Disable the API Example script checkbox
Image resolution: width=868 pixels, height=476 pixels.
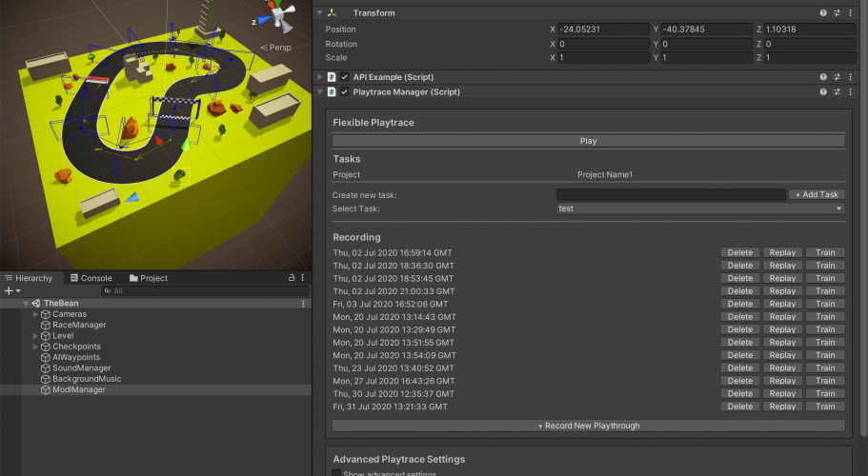pyautogui.click(x=344, y=77)
